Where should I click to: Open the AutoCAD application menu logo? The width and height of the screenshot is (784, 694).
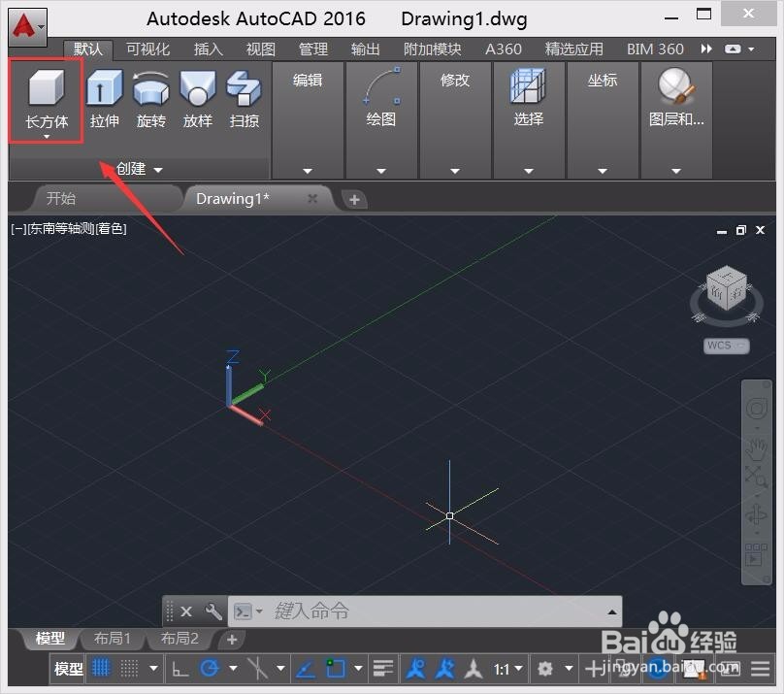27,26
